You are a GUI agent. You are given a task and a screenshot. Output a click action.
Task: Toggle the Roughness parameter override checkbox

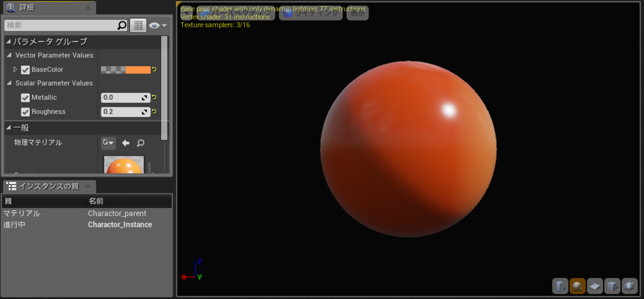(25, 112)
